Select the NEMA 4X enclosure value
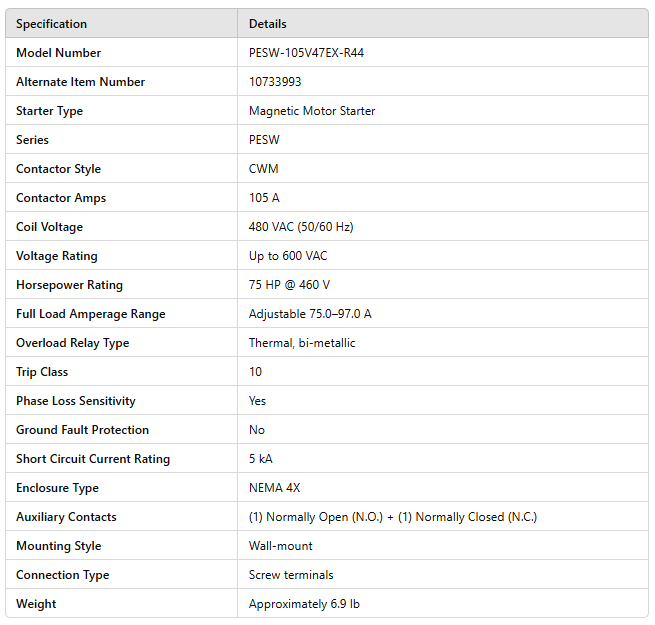 (276, 488)
